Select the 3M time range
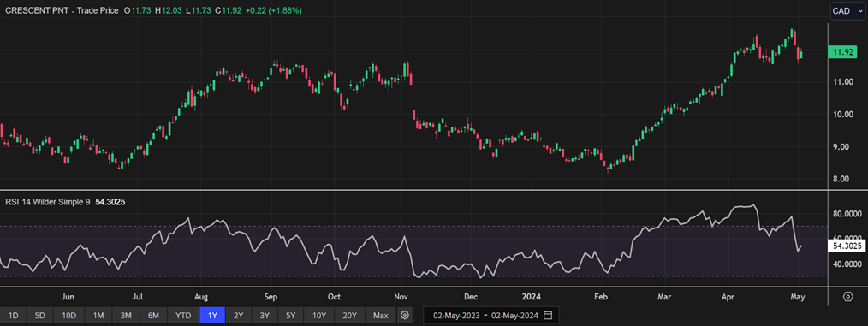Viewport: 868px width, 326px height. point(126,316)
